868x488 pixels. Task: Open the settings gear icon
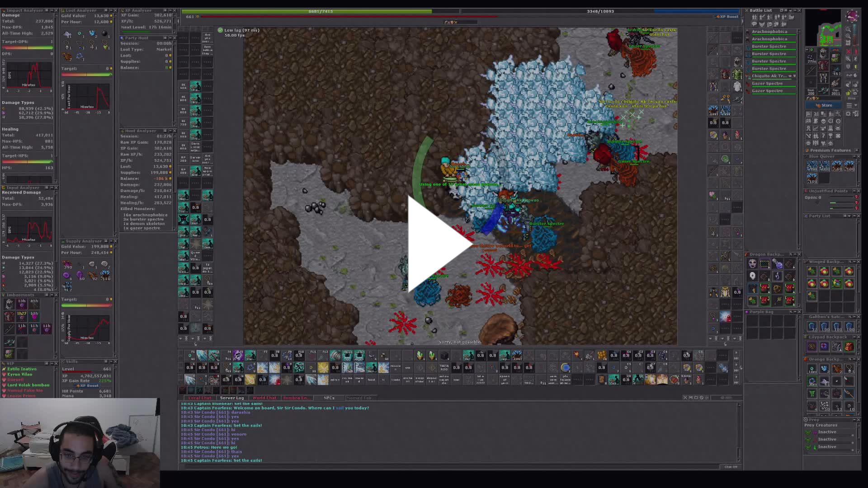tap(848, 113)
